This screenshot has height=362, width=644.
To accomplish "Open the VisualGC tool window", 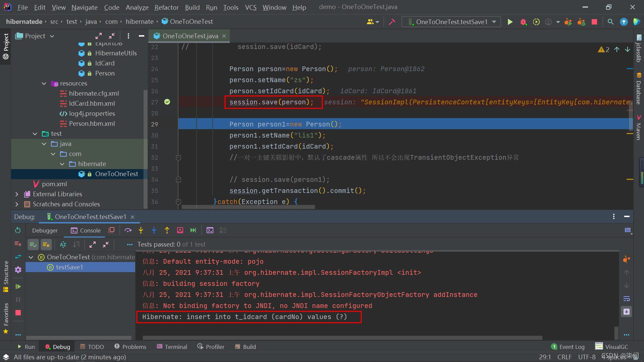I will point(611,347).
